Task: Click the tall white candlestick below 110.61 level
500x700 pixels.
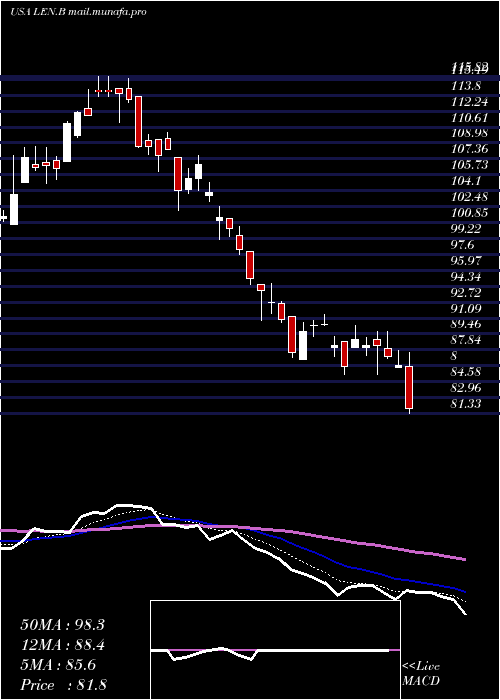Action: 67,142
